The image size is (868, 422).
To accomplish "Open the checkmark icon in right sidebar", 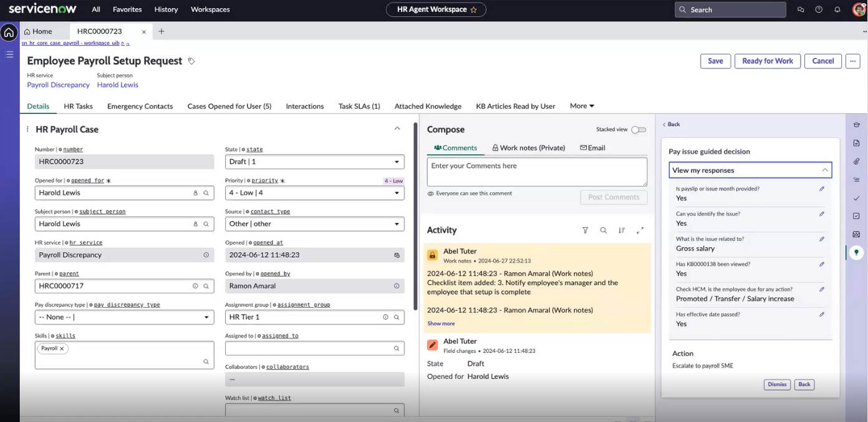I will click(857, 198).
